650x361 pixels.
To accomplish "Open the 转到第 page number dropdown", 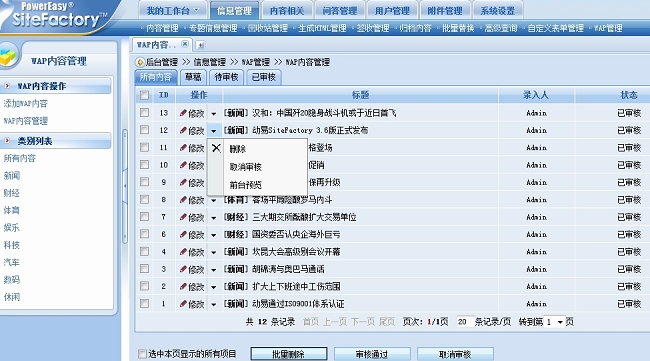I will (555, 322).
